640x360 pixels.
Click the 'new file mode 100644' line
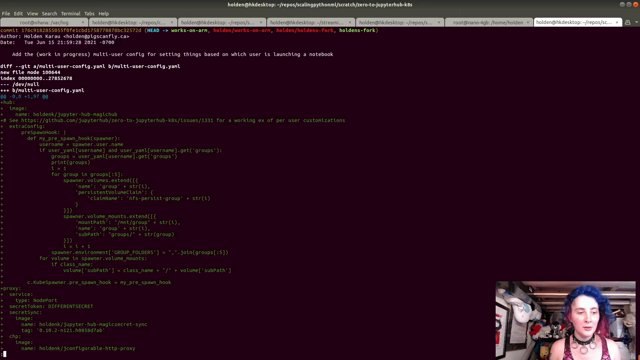coord(30,72)
